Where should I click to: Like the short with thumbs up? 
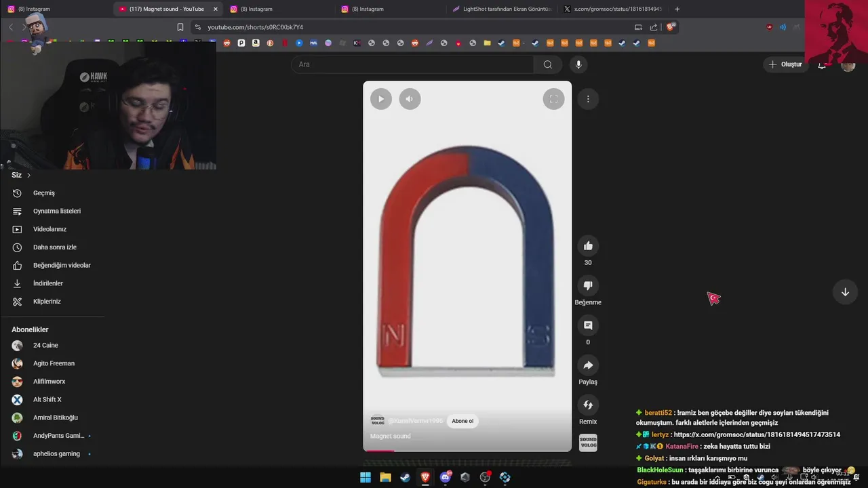pos(588,246)
